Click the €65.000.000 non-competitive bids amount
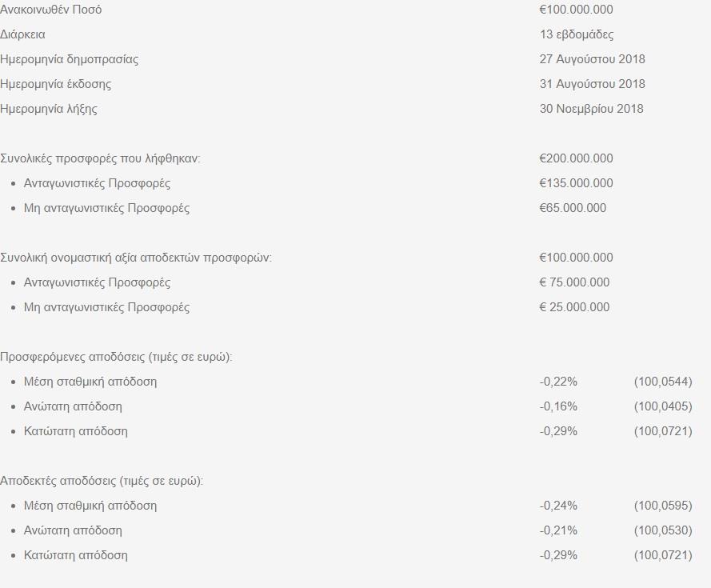The height and width of the screenshot is (588, 711). point(573,208)
